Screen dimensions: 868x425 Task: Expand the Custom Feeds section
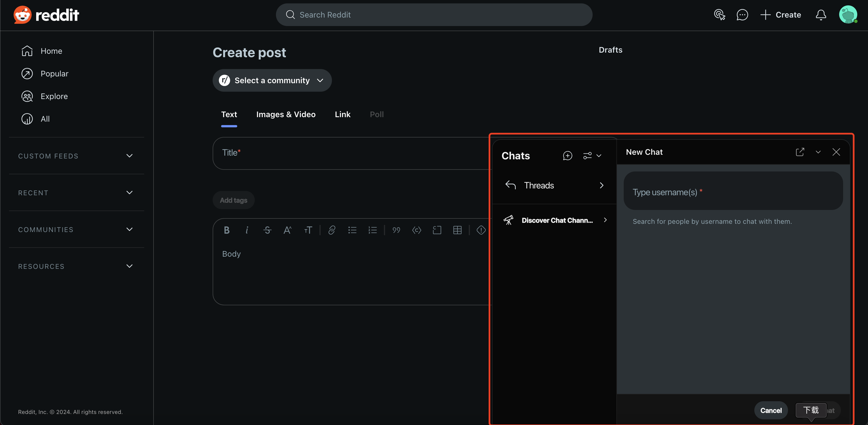click(x=129, y=156)
